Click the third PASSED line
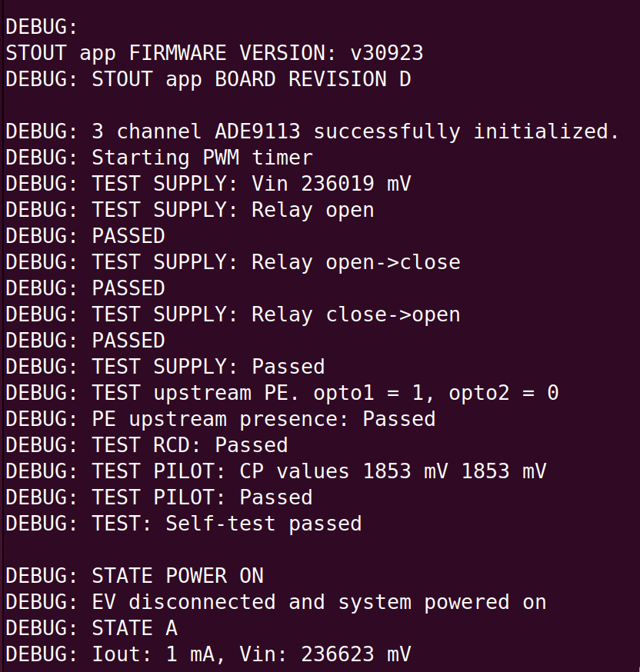This screenshot has width=640, height=672. (128, 341)
